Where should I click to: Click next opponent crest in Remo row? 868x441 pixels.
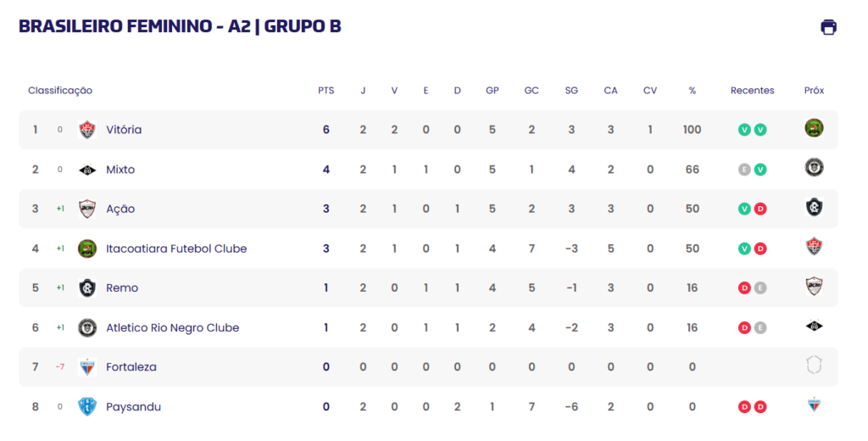point(814,287)
